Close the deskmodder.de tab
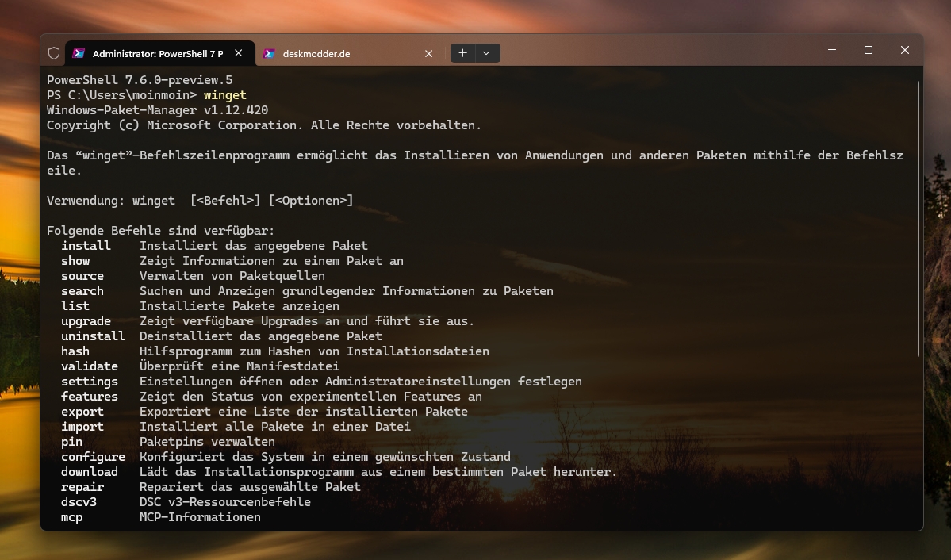This screenshot has height=560, width=951. coord(428,53)
